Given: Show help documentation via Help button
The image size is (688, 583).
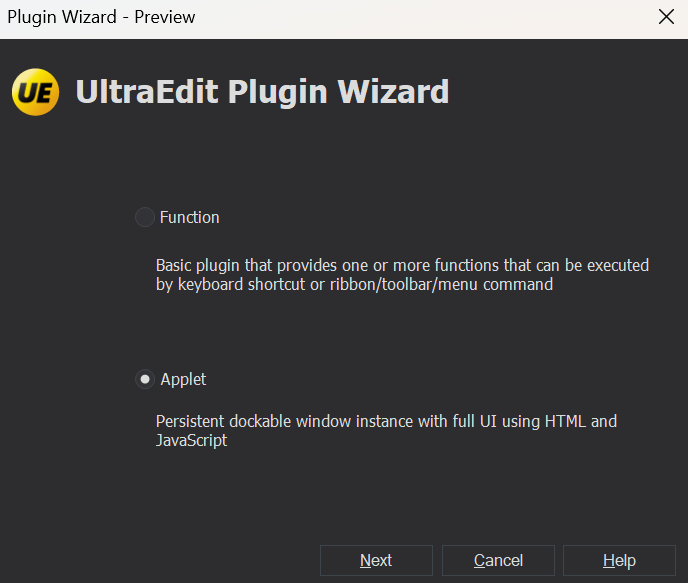Looking at the screenshot, I should 619,560.
